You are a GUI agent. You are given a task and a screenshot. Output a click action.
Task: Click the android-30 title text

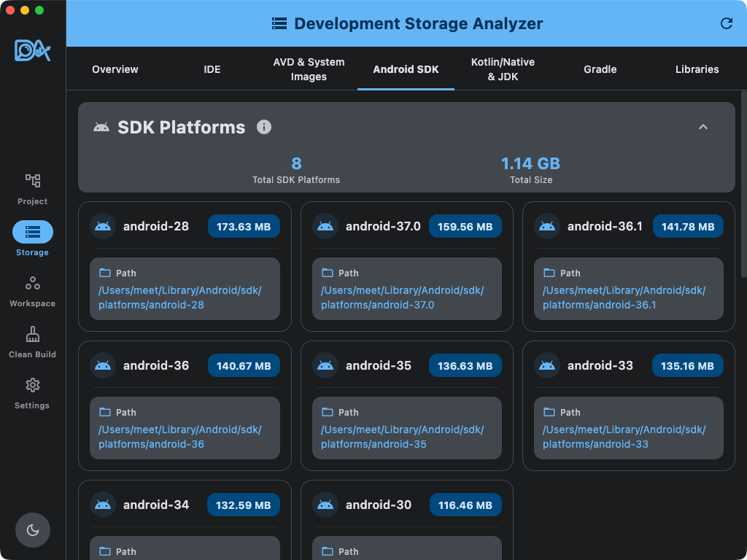379,505
